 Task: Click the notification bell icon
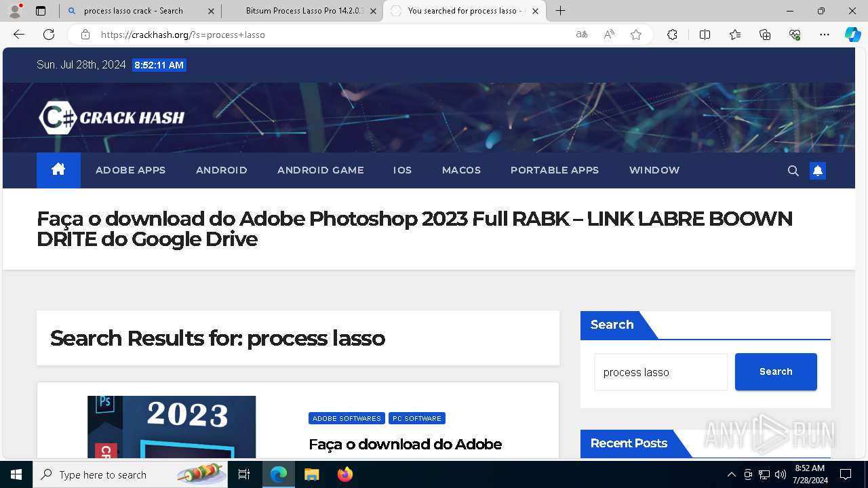818,171
